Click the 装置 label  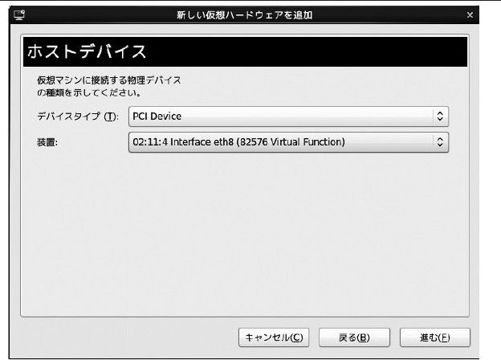click(47, 143)
